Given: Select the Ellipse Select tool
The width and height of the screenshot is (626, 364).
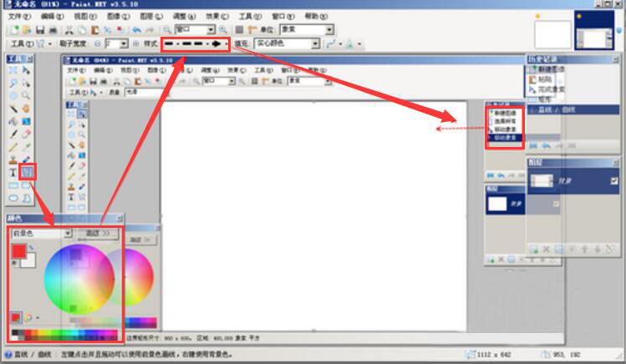Looking at the screenshot, I should point(13,96).
